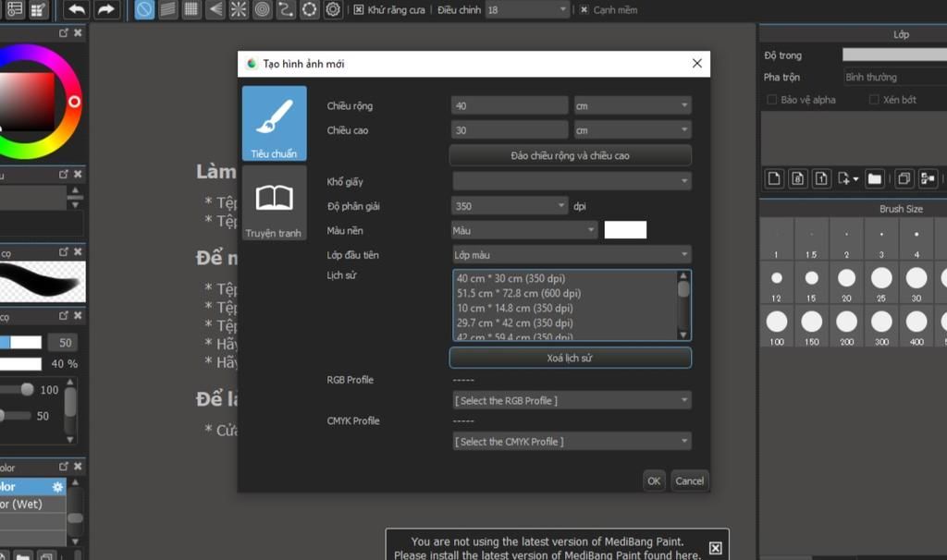Screen dimensions: 947x560
Task: Toggle Bảo vệ alpha checkbox
Action: 771,100
